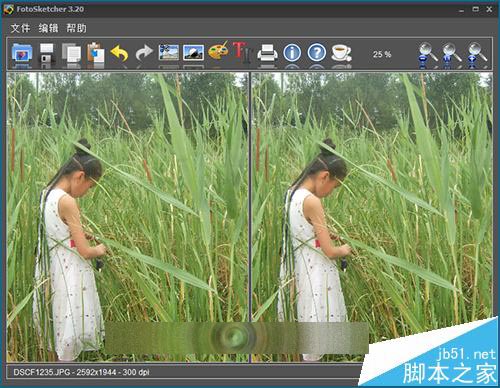Click the right result image preview
Viewport: 500px width, 388px height.
(x=372, y=217)
